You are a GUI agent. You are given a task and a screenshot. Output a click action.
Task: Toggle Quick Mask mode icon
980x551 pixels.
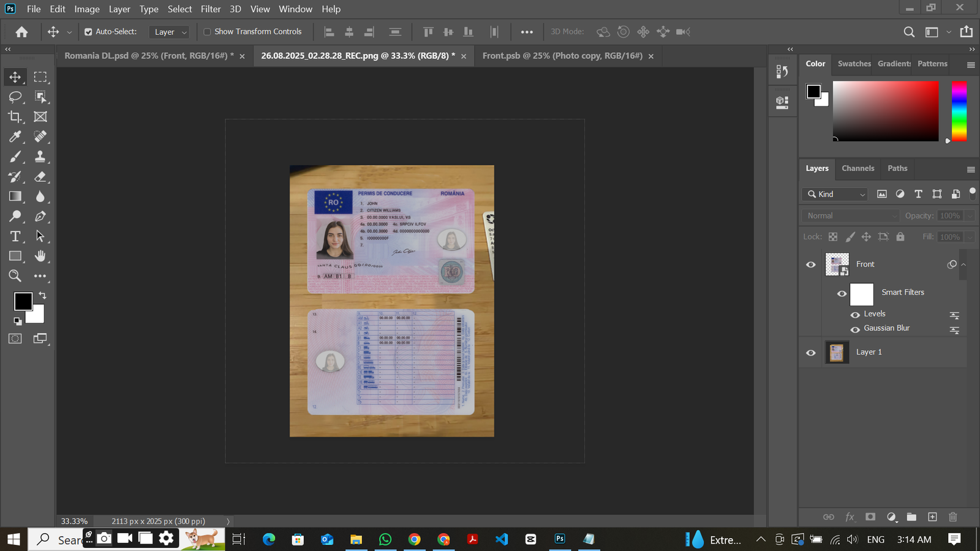[15, 339]
